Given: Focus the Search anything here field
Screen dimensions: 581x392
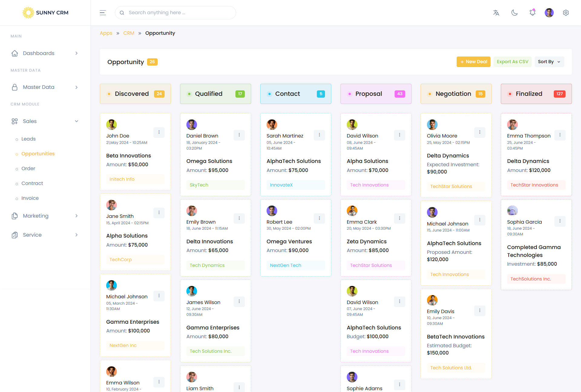Looking at the screenshot, I should [x=179, y=13].
